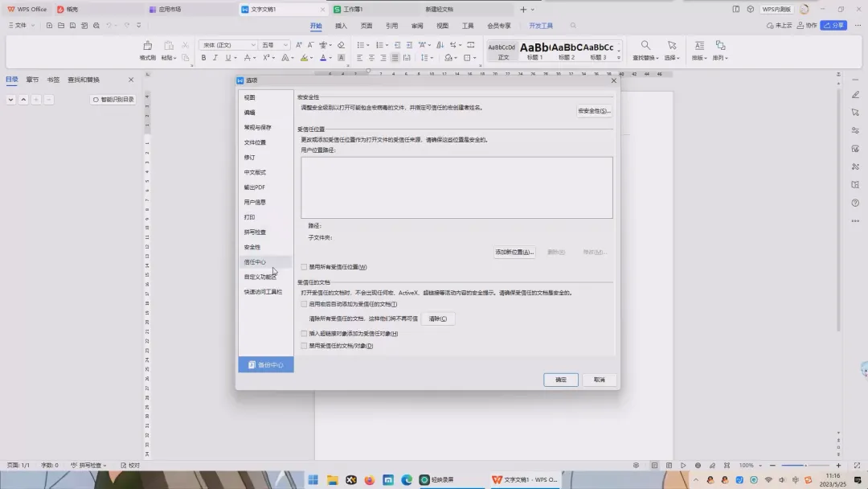Click the Justify alignment icon
Image resolution: width=868 pixels, height=489 pixels.
click(x=395, y=58)
